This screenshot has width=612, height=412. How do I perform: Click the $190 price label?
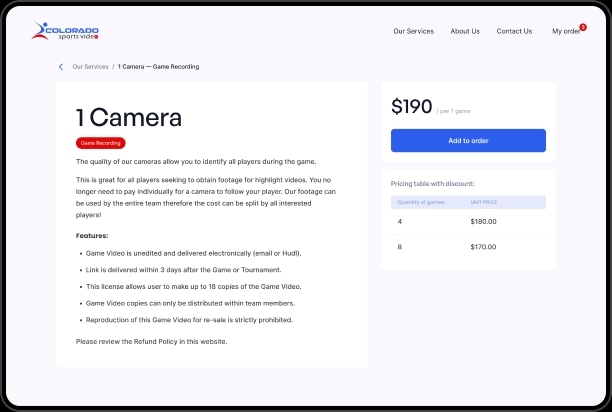pos(411,107)
